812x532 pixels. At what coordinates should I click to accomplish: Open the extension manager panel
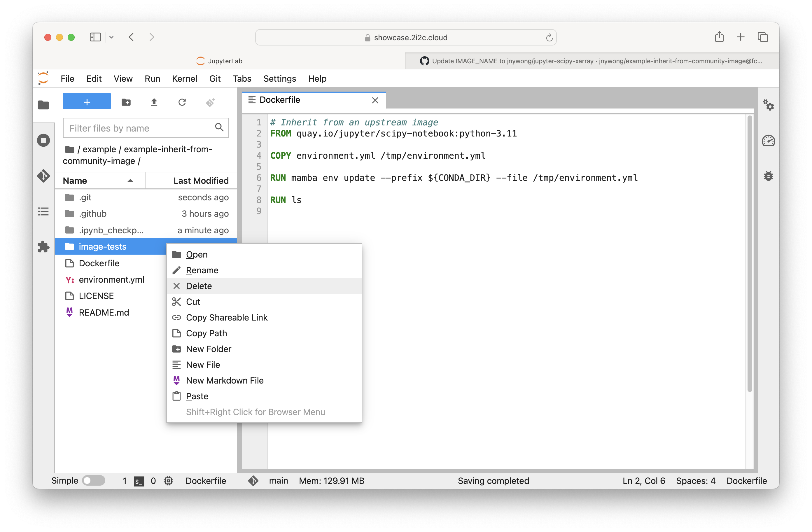tap(44, 247)
